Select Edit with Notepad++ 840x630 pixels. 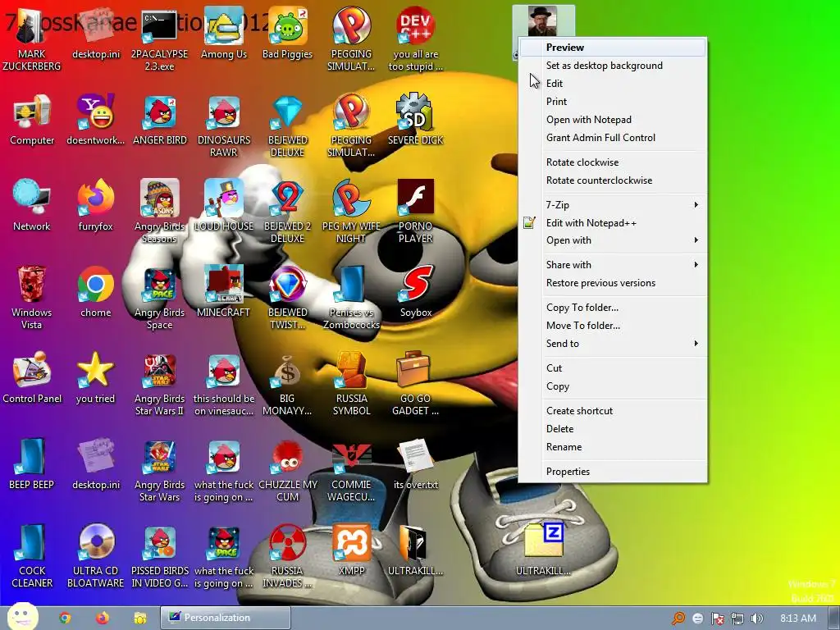614,223
